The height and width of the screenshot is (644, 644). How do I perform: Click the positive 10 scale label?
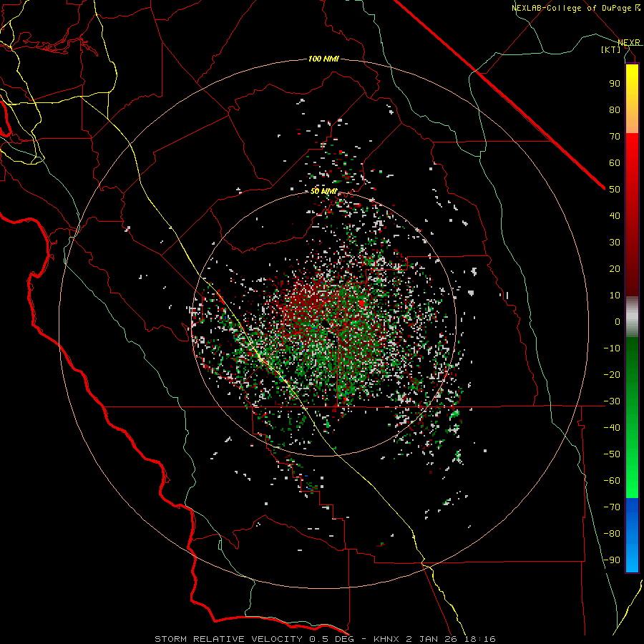tap(615, 296)
